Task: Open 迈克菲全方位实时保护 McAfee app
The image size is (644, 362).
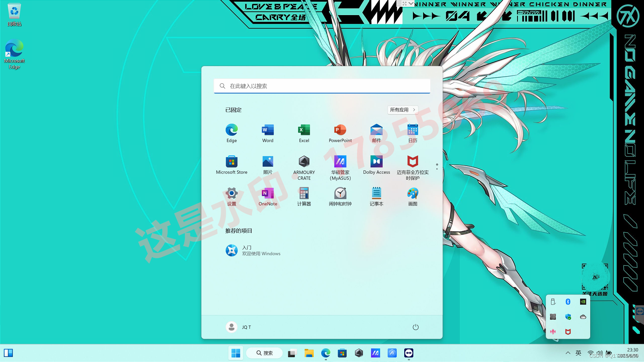Action: pyautogui.click(x=413, y=168)
